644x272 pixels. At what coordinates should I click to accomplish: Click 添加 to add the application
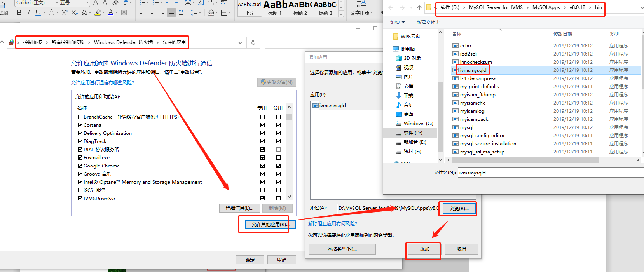pyautogui.click(x=425, y=249)
